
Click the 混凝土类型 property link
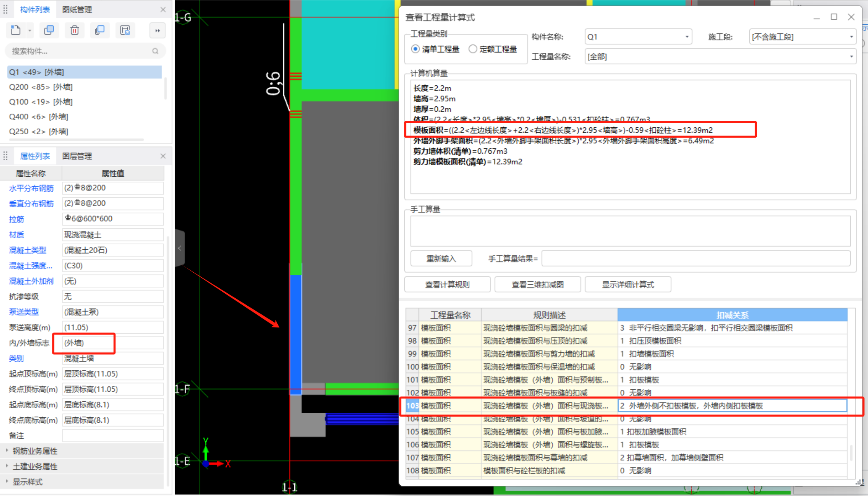click(28, 250)
